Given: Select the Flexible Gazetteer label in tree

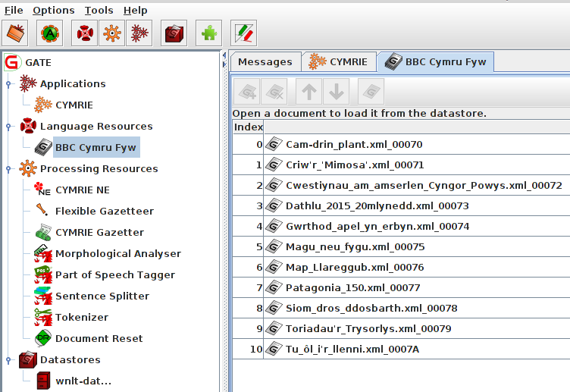Looking at the screenshot, I should (105, 211).
